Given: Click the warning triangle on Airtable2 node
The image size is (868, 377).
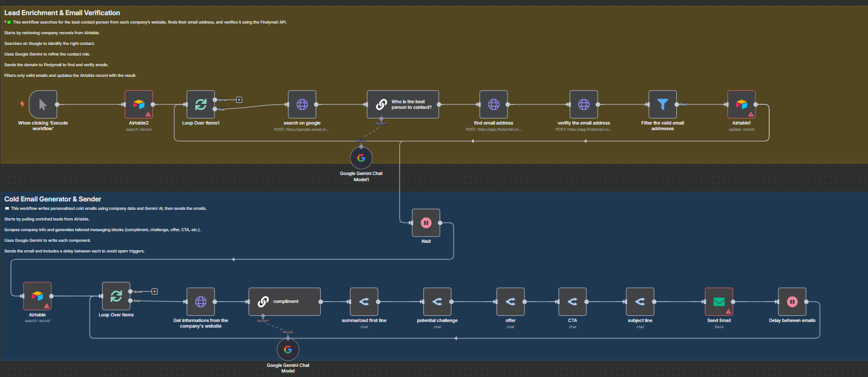Looking at the screenshot, I should [148, 114].
